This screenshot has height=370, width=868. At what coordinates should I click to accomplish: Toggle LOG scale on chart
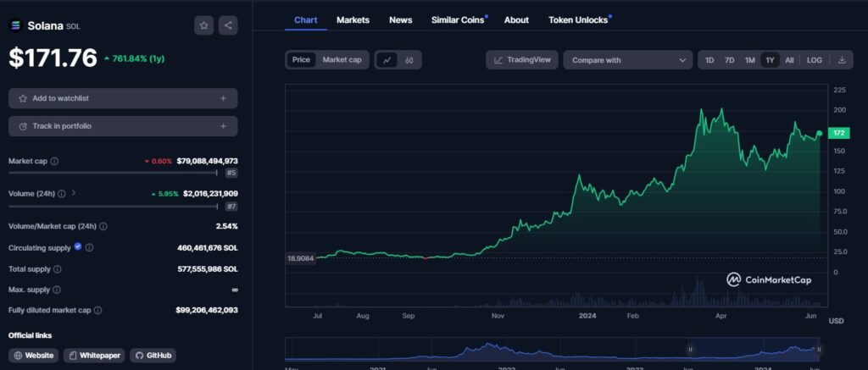(815, 60)
